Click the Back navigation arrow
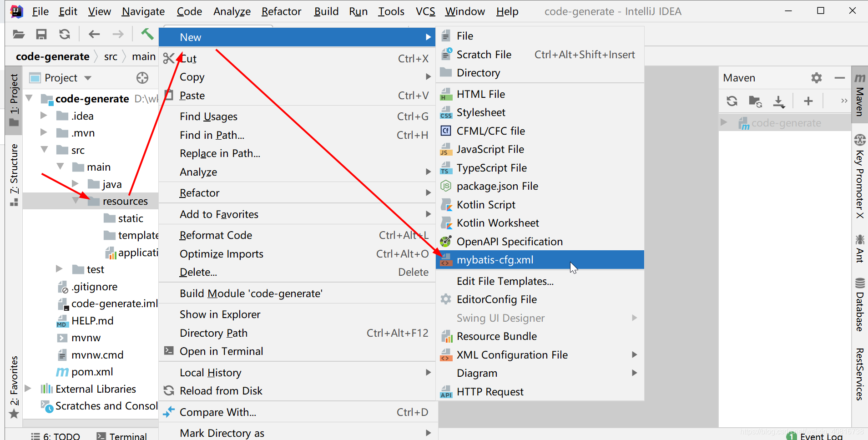The width and height of the screenshot is (868, 440). pyautogui.click(x=94, y=34)
